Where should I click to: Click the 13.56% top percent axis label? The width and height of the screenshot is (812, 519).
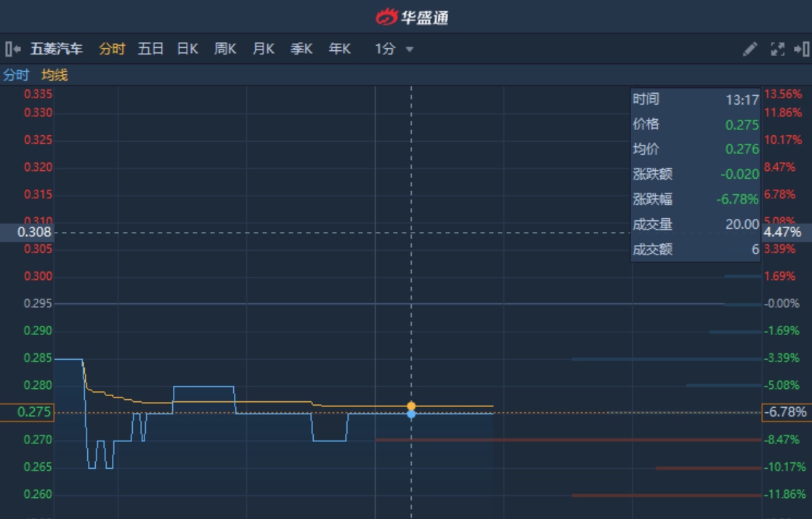click(783, 94)
